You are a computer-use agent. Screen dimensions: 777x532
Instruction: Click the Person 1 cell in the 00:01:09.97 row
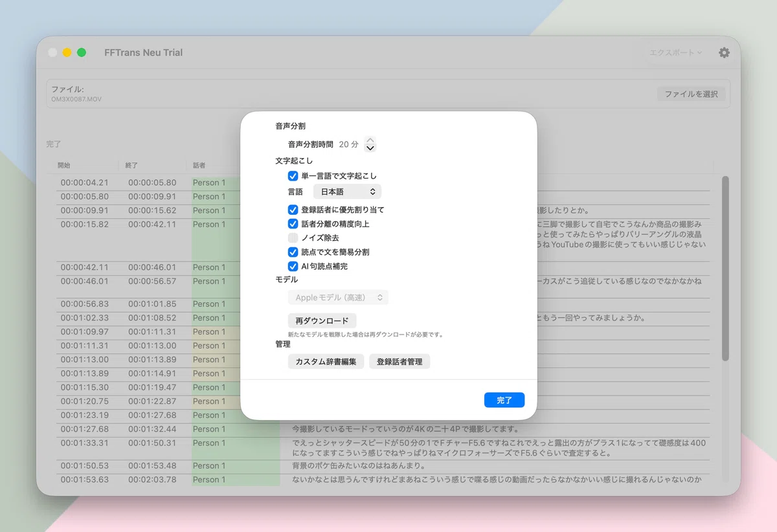[209, 332]
